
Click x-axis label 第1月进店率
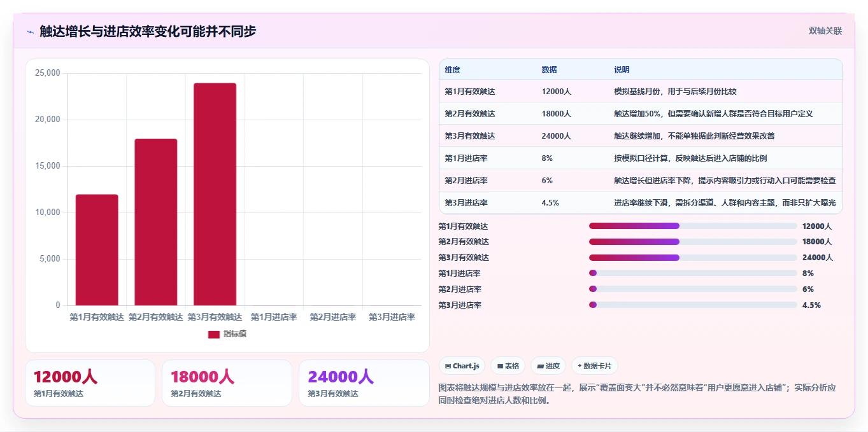point(274,317)
